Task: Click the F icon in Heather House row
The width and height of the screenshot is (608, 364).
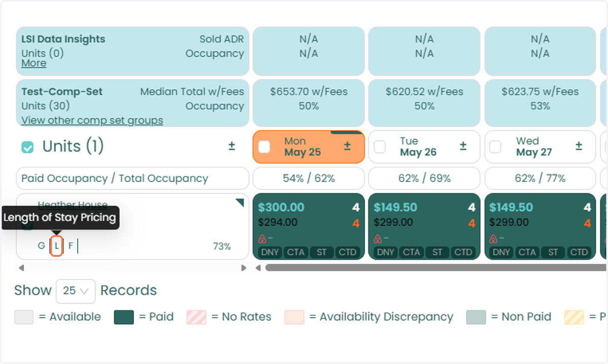Action: [x=71, y=246]
